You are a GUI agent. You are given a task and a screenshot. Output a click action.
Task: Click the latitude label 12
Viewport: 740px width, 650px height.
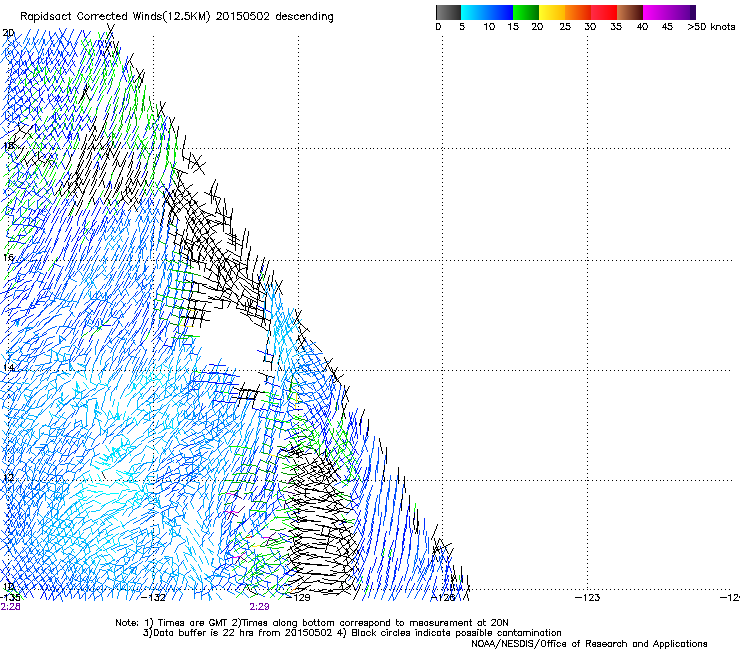point(8,478)
